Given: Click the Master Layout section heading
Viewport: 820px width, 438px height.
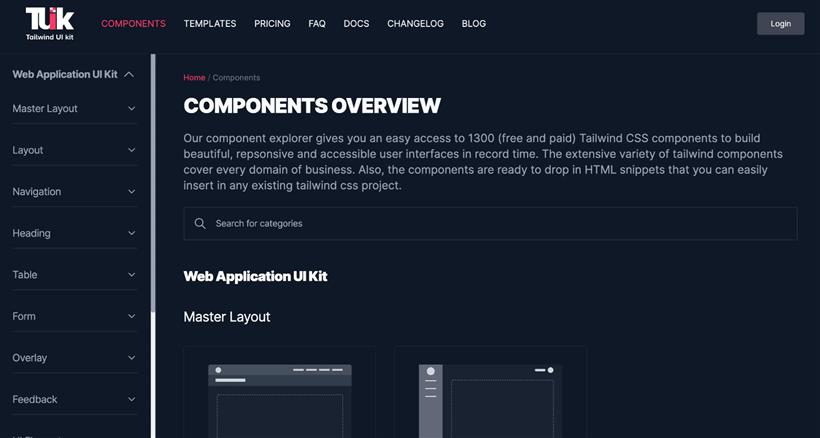Looking at the screenshot, I should [227, 317].
